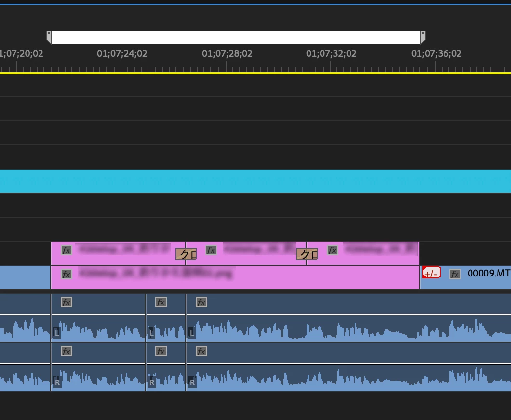Select the first upper pink clip body
511x420 pixels.
click(118, 253)
